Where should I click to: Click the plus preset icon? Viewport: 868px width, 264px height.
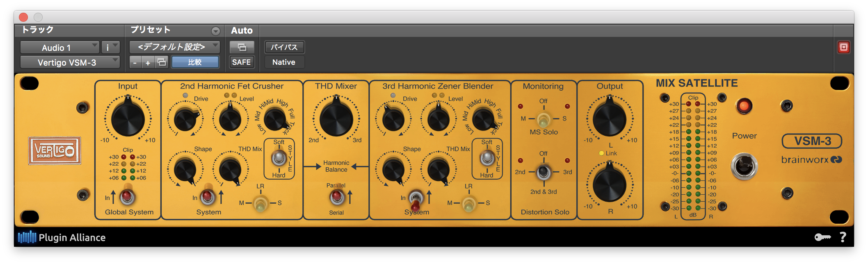(x=148, y=62)
